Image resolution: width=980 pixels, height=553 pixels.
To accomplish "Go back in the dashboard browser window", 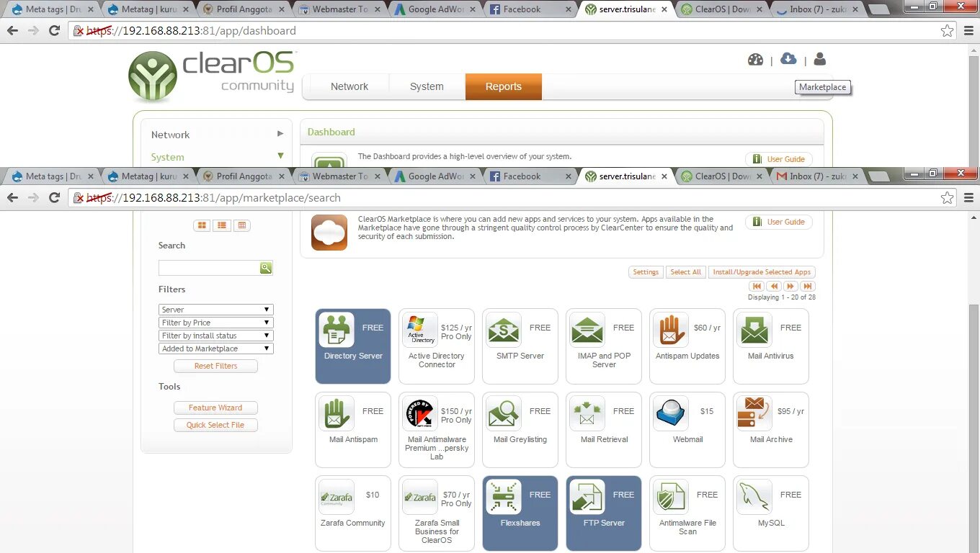I will 12,31.
